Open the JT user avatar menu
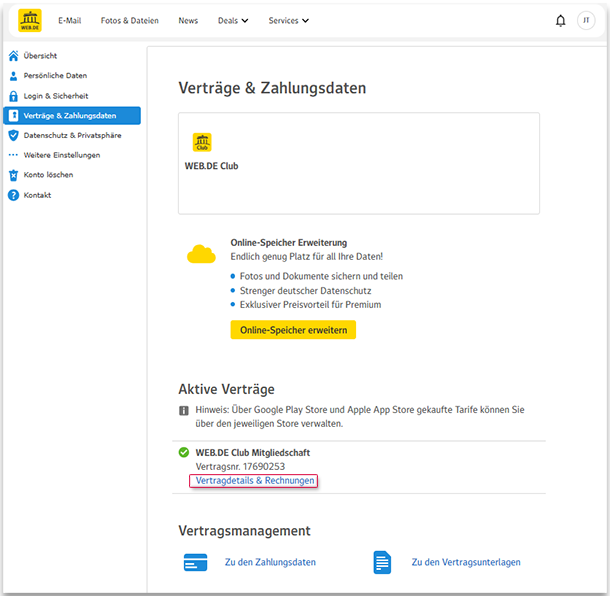 click(586, 20)
